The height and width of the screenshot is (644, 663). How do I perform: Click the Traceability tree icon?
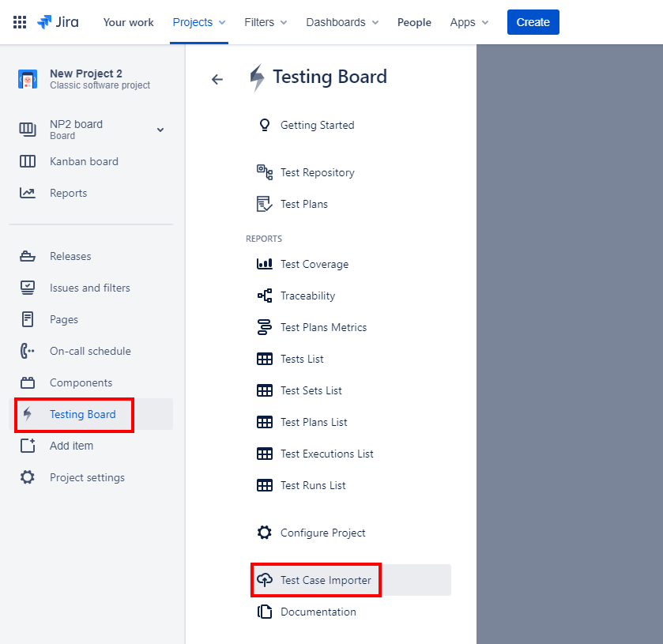point(265,296)
